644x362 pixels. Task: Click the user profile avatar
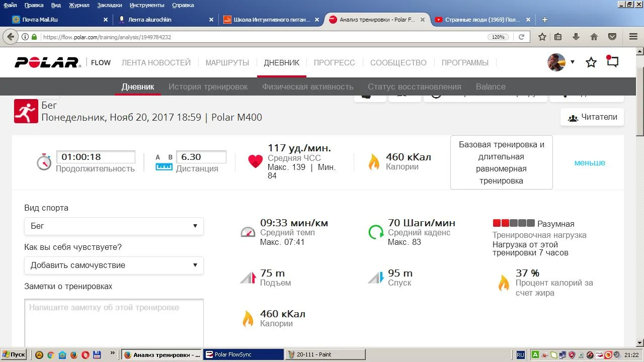pos(556,62)
